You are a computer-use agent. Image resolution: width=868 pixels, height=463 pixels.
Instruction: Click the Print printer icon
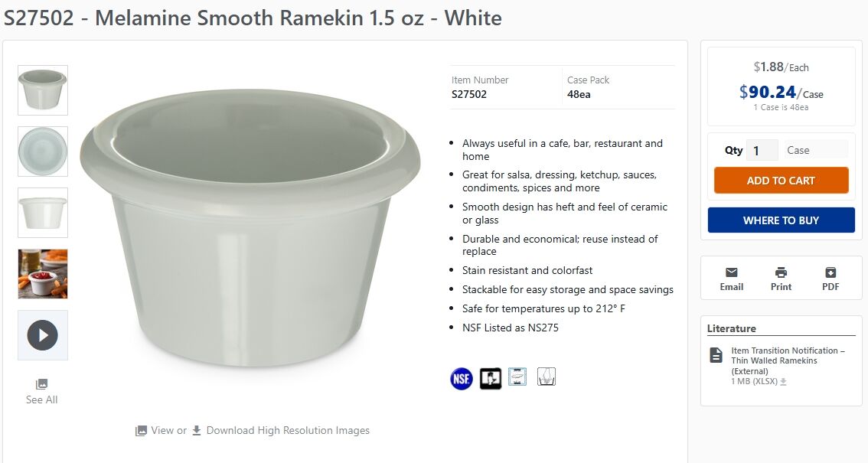click(x=781, y=272)
